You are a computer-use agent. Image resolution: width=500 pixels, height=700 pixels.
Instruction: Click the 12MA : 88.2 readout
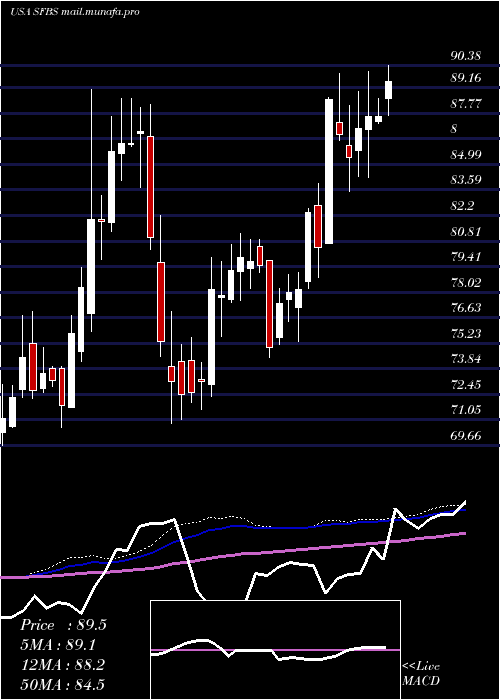63,665
